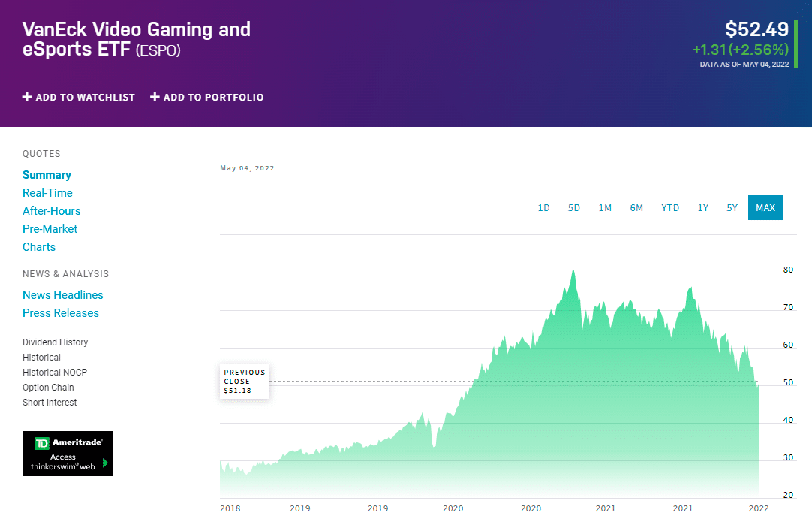Click the Access thinkorswim web ad text

[x=62, y=462]
